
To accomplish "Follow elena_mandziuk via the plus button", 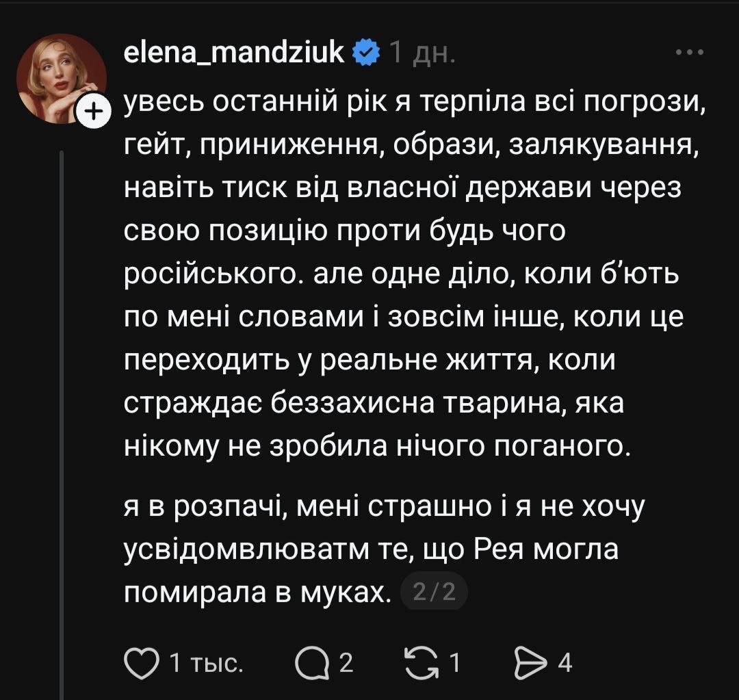I will pos(92,109).
